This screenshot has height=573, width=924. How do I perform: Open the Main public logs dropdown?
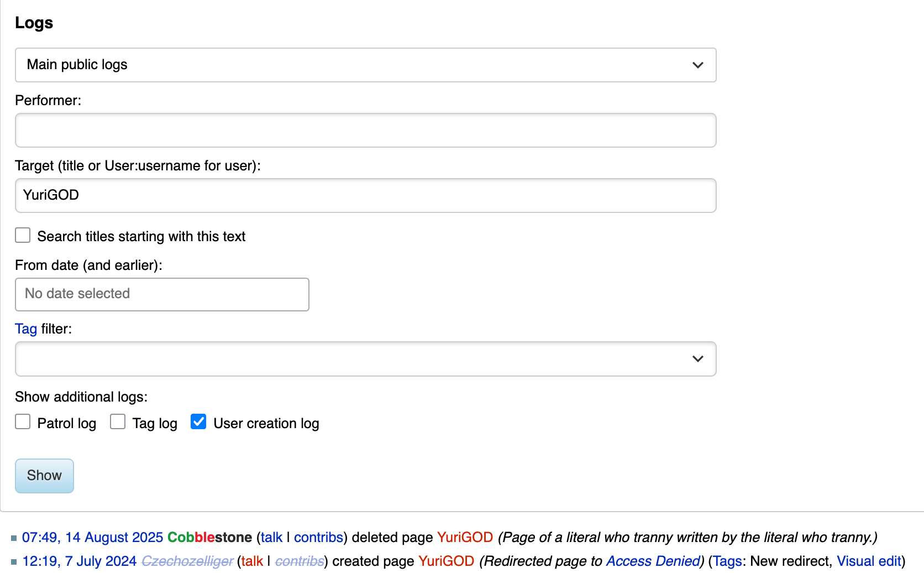pyautogui.click(x=365, y=65)
